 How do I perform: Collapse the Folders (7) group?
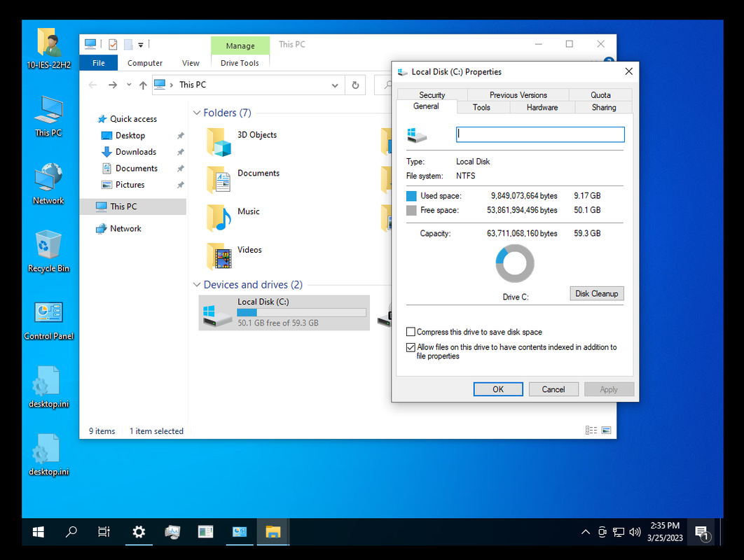coord(197,113)
